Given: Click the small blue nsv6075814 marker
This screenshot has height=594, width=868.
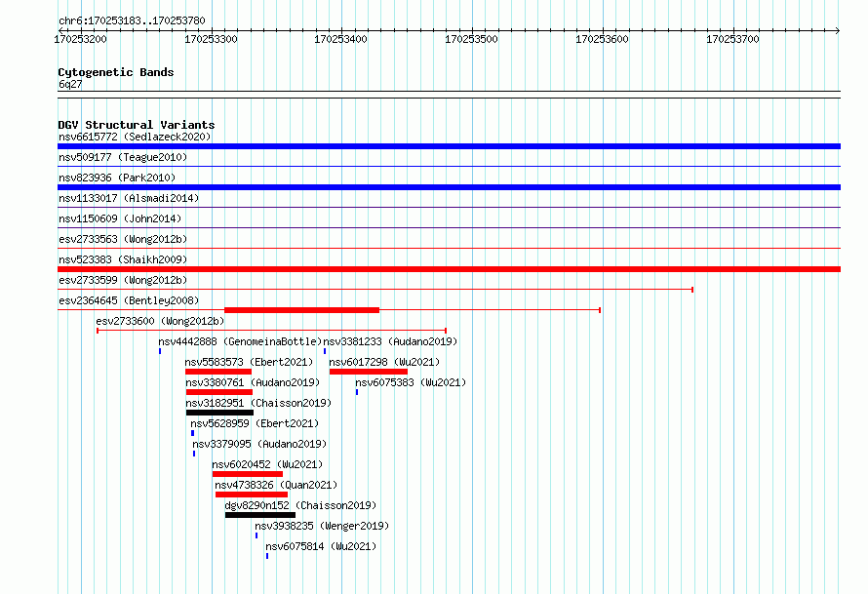Looking at the screenshot, I should coord(267,556).
